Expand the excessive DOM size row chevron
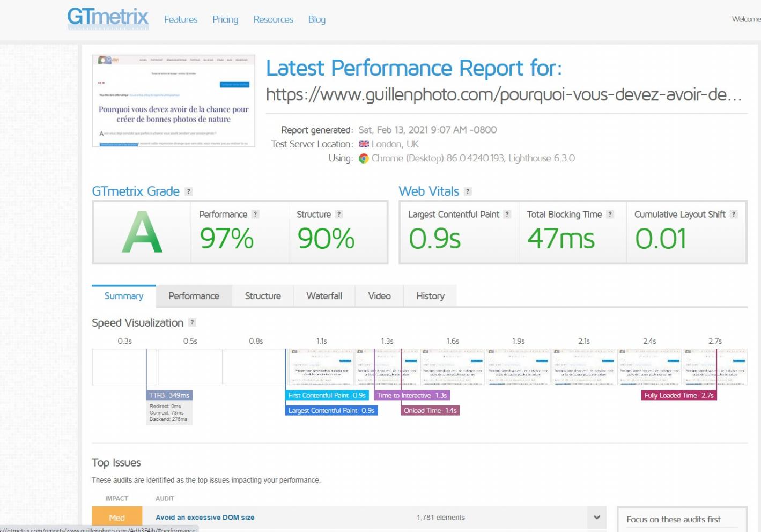761x532 pixels. pos(596,518)
